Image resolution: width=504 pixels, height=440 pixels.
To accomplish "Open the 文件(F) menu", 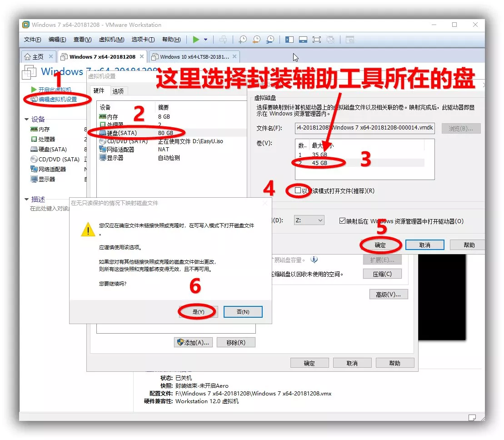I will pyautogui.click(x=32, y=40).
